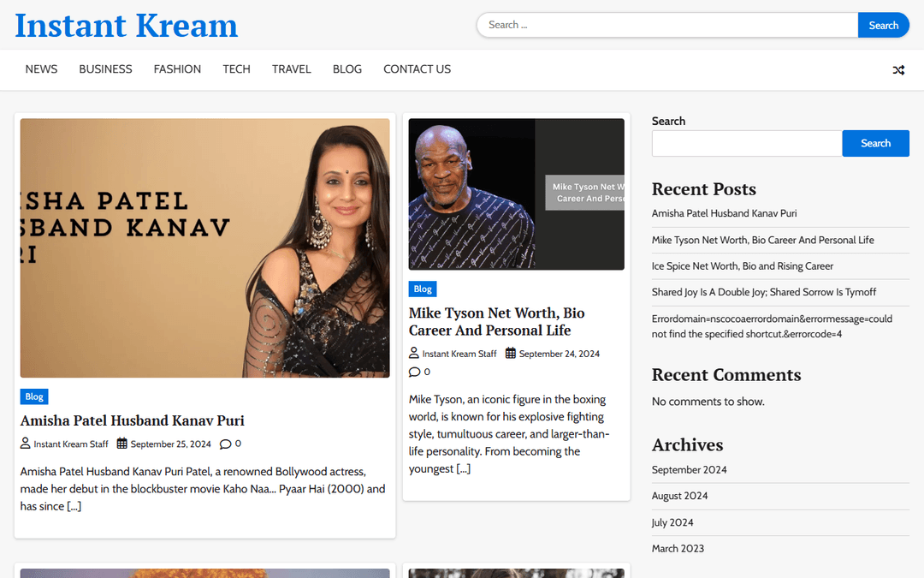Click author icon on Mike Tyson post
The height and width of the screenshot is (578, 924).
414,353
